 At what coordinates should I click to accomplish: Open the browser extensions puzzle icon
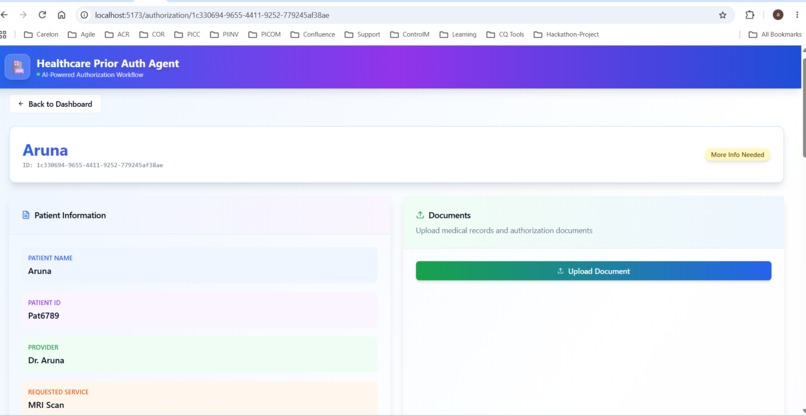pos(749,15)
